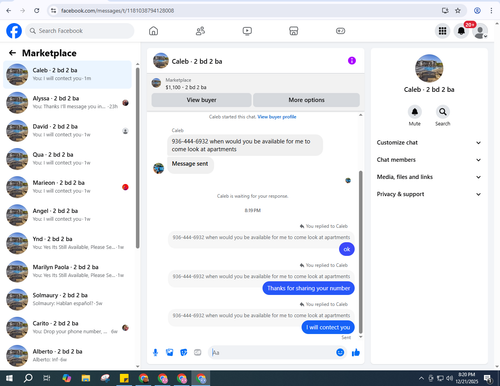Click the conversation list scrollbar
Viewport: 500px width, 386px height.
point(137,158)
